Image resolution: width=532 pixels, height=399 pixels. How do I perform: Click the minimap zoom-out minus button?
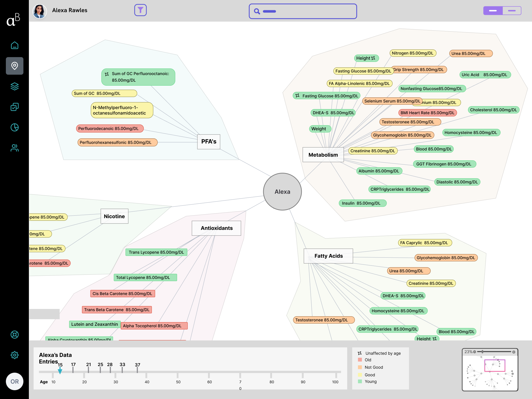[474, 352]
